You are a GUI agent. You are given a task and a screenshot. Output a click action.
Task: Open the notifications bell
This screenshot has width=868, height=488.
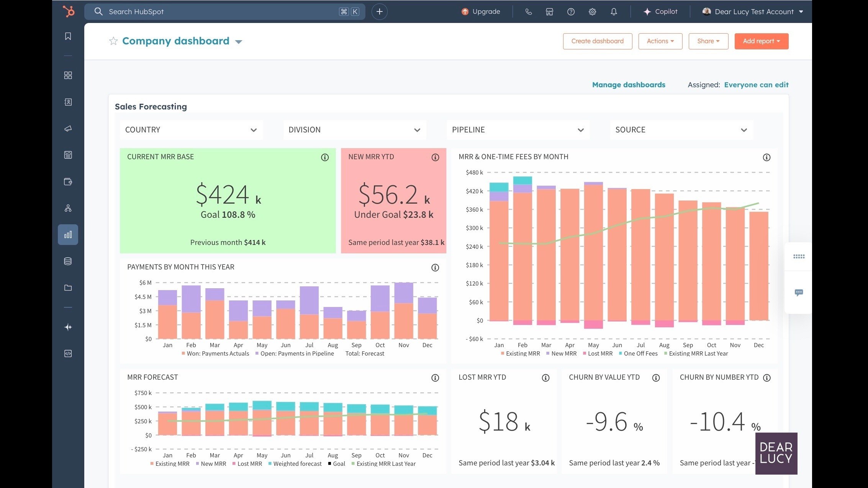tap(614, 12)
